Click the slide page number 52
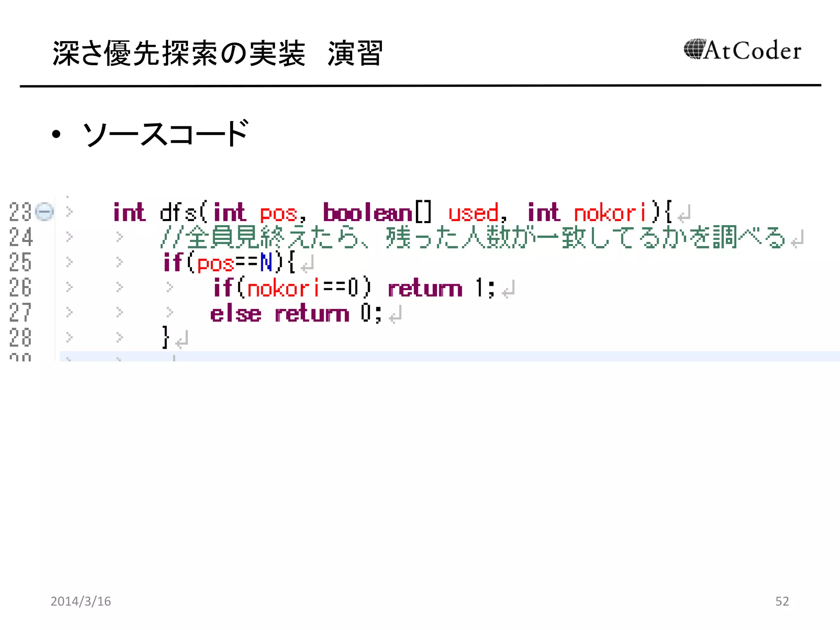 coord(782,601)
